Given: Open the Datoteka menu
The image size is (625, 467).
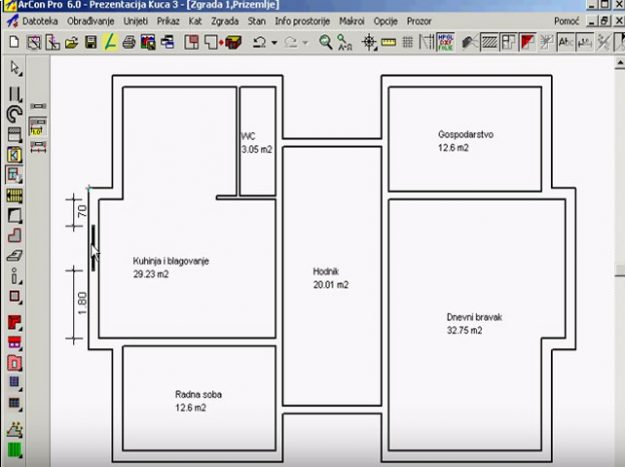Looking at the screenshot, I should pyautogui.click(x=40, y=20).
